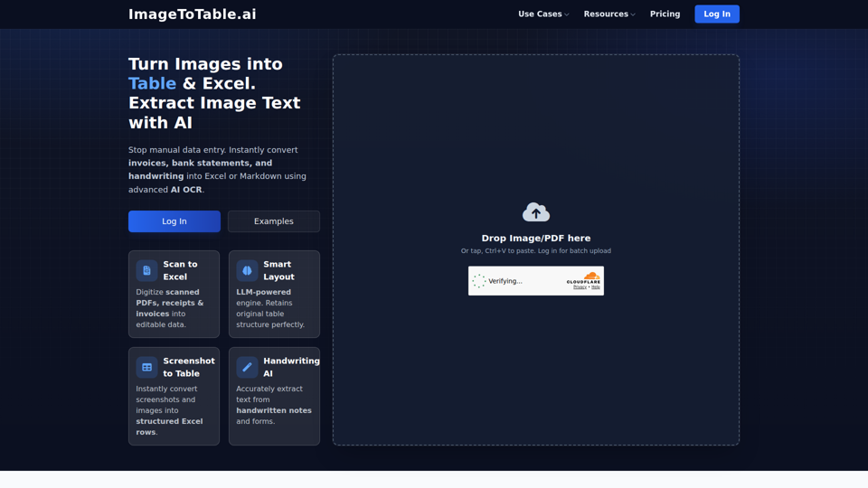Screen dimensions: 868x488
Task: Click the cloud upload icon
Action: tap(536, 211)
